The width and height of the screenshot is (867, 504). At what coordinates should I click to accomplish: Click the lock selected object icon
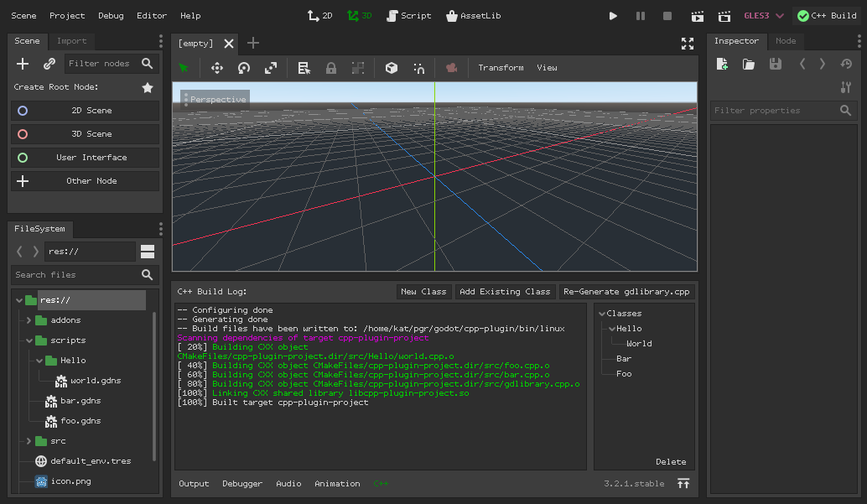[331, 68]
